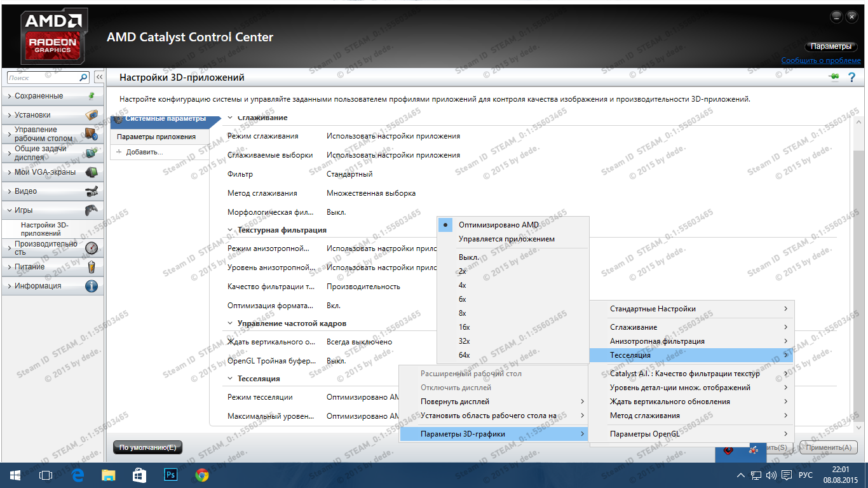868x488 pixels.
Task: Collapse the sidebar with the double-arrow button
Action: point(99,77)
